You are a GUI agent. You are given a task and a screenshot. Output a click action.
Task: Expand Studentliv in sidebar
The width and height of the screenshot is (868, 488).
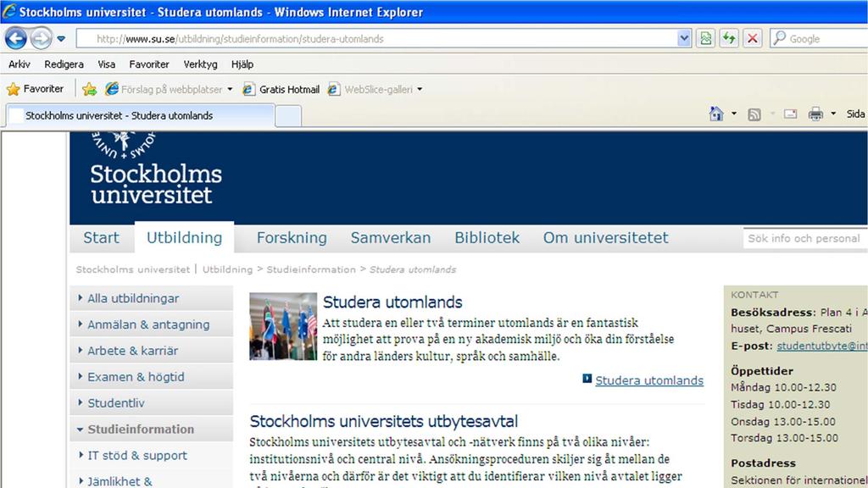point(151,402)
